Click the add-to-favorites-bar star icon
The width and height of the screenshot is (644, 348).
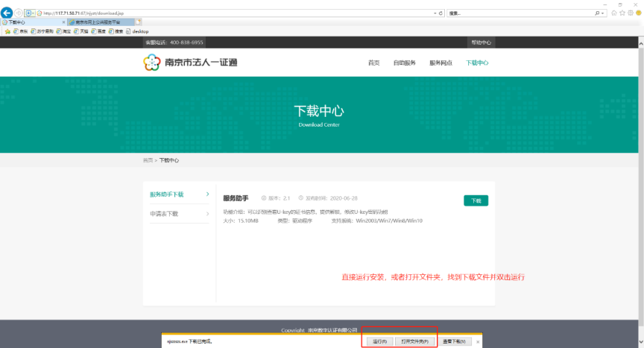pyautogui.click(x=7, y=31)
